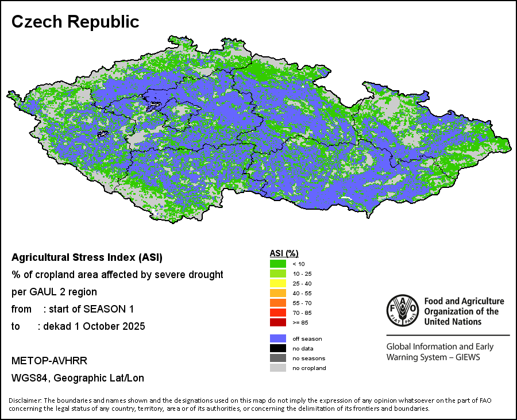Viewport: 517px width, 420px height.
Task: Click the 'Czech Republic' map title
Action: 75,22
